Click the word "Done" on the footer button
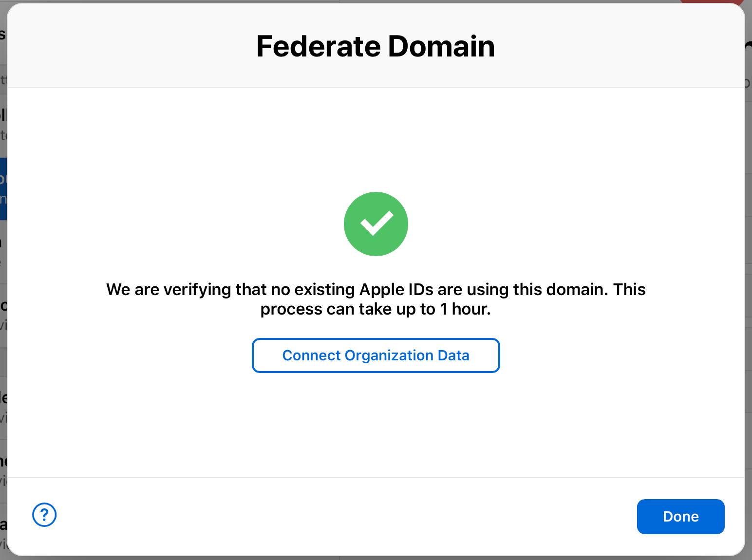Image resolution: width=752 pixels, height=560 pixels. click(x=680, y=517)
